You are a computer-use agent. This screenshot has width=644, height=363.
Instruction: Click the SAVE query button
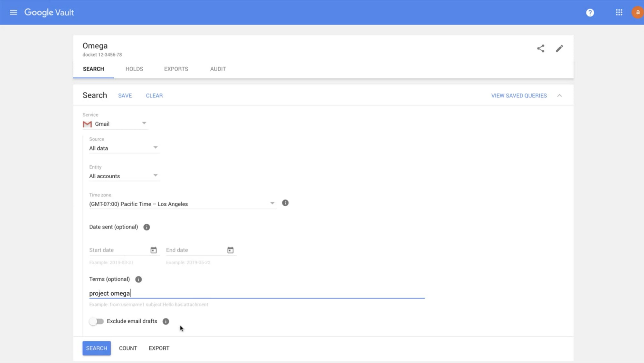pyautogui.click(x=124, y=95)
